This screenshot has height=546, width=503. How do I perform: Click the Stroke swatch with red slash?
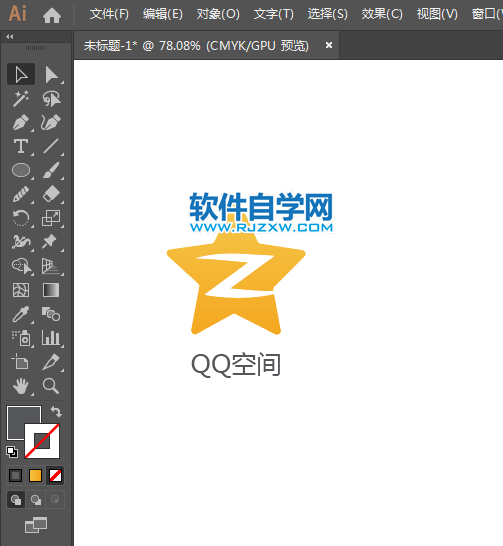click(x=42, y=441)
